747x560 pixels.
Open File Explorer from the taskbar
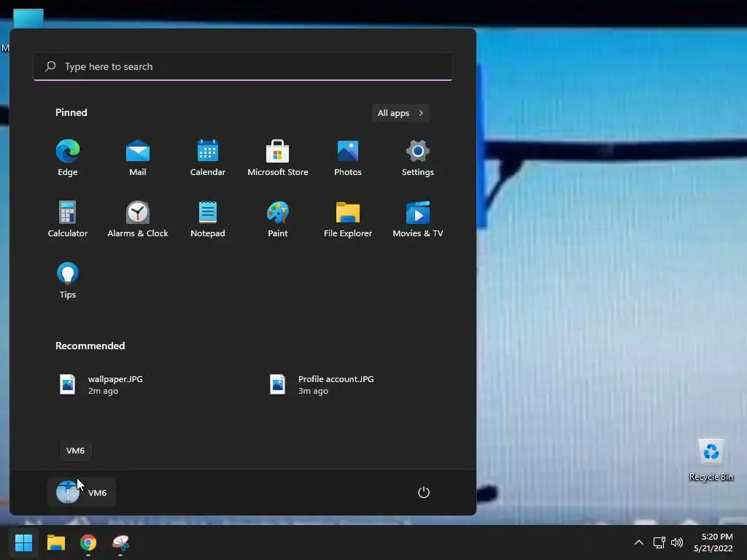point(55,542)
